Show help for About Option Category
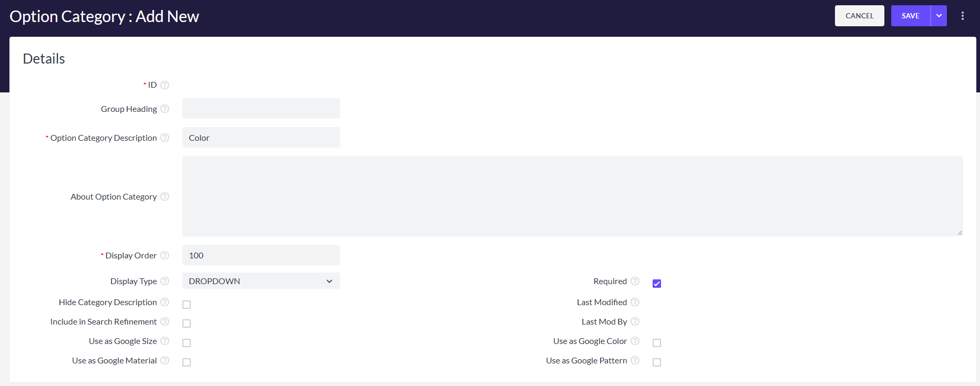This screenshot has height=386, width=980. point(164,196)
